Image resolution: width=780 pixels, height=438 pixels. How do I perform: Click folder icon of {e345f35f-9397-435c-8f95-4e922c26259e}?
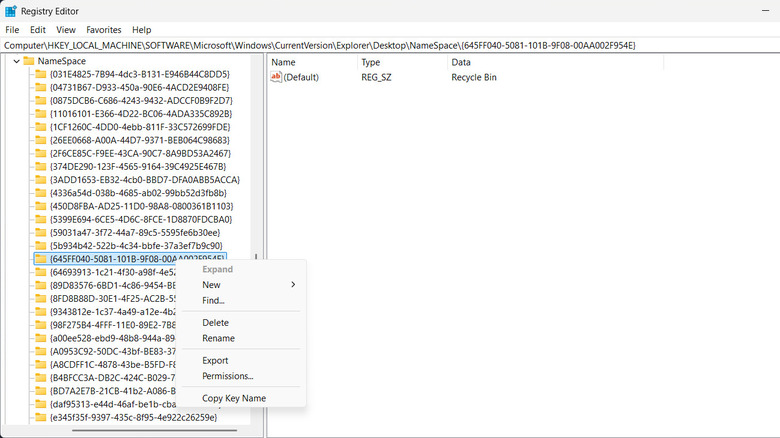(x=41, y=417)
